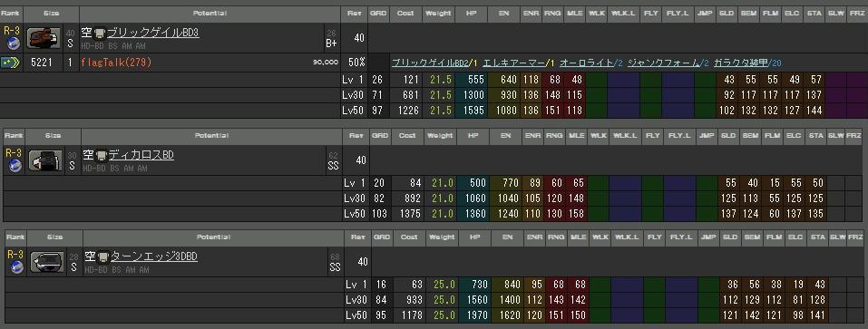Select HP value 1970 in ターンエッジ3DBD Lv50 row
Viewport: 868px width, 329px height.
pyautogui.click(x=476, y=315)
